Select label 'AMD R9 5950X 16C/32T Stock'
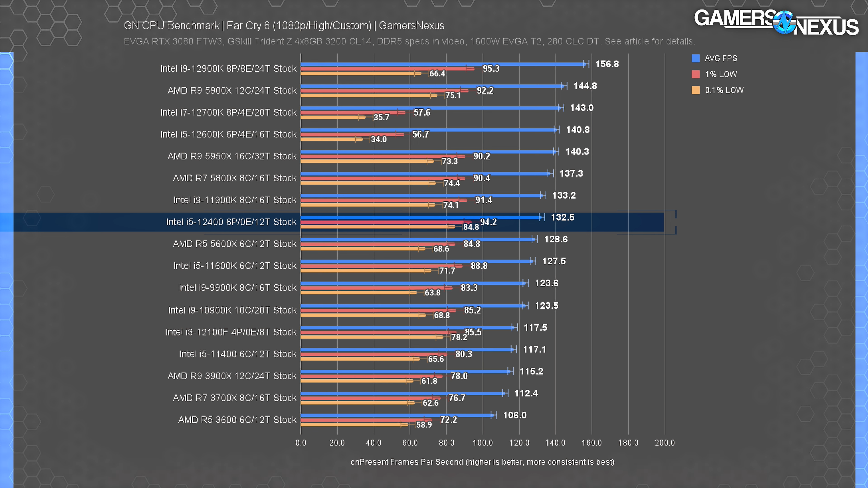This screenshot has width=868, height=488. point(232,157)
